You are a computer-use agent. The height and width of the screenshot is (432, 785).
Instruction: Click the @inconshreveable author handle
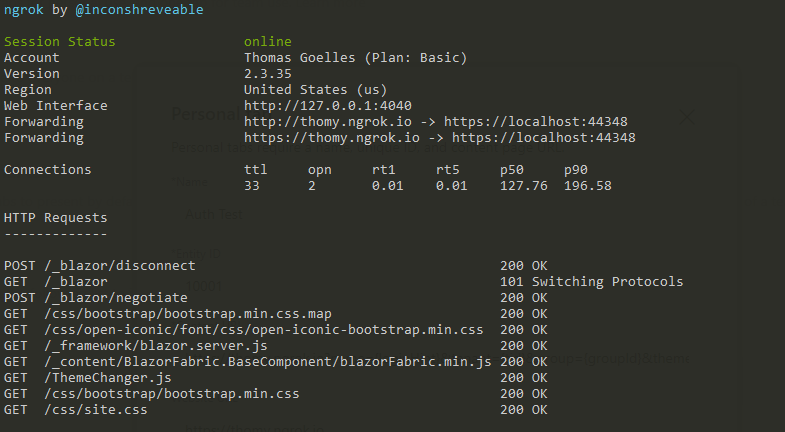(x=139, y=10)
